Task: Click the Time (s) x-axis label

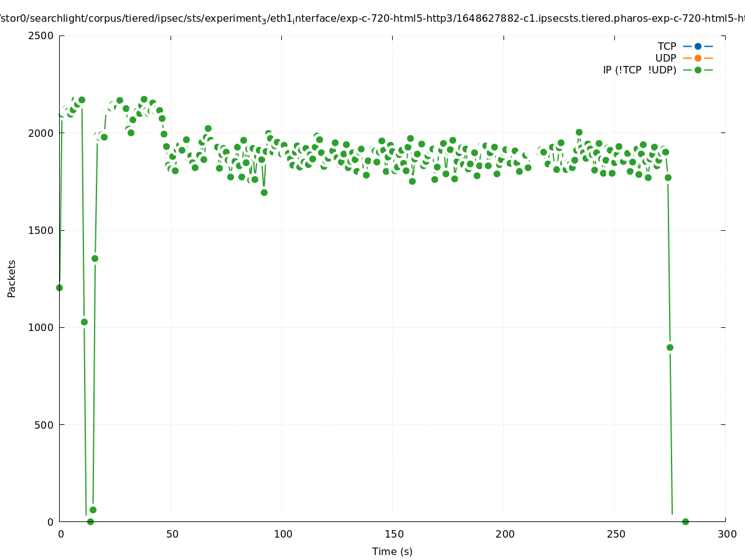Action: coord(392,551)
